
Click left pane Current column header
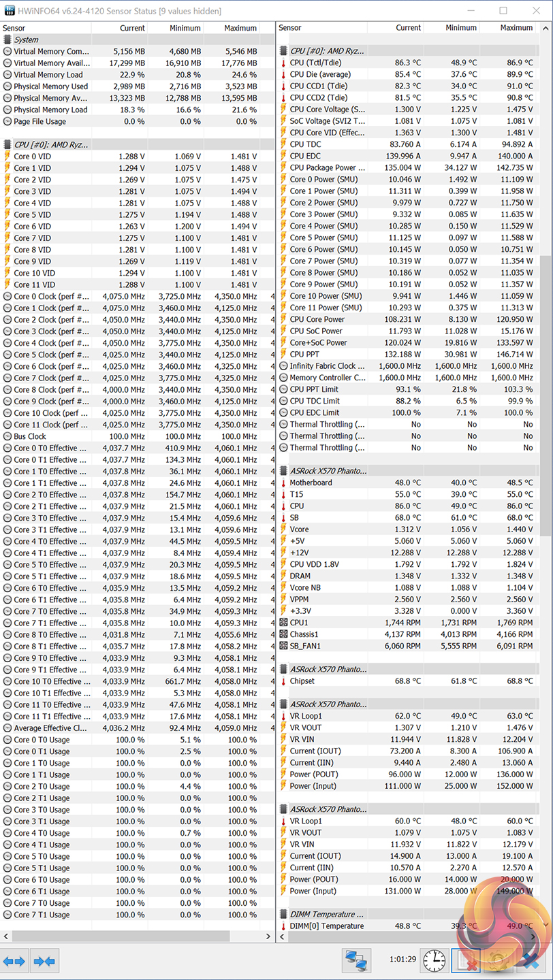(x=119, y=28)
